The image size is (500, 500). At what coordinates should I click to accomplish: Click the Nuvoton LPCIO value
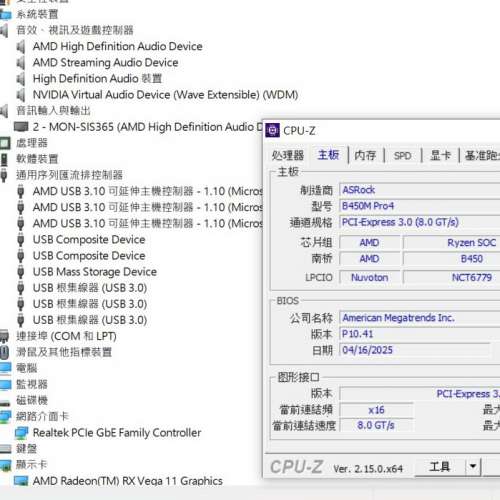coord(370,277)
